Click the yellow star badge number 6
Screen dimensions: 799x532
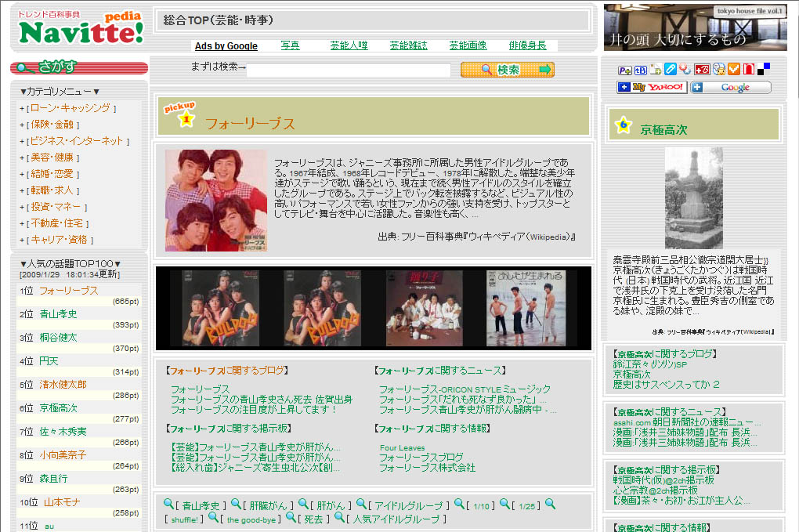[624, 125]
